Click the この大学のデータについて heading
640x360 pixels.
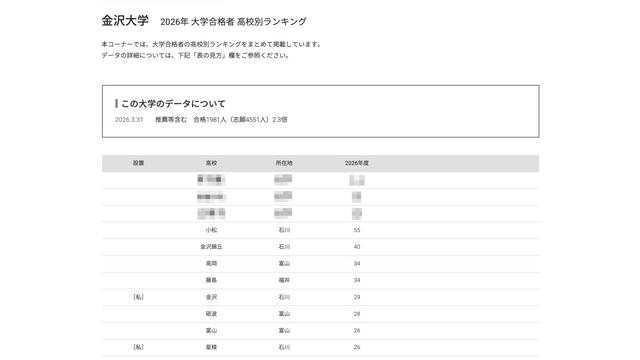tap(173, 104)
